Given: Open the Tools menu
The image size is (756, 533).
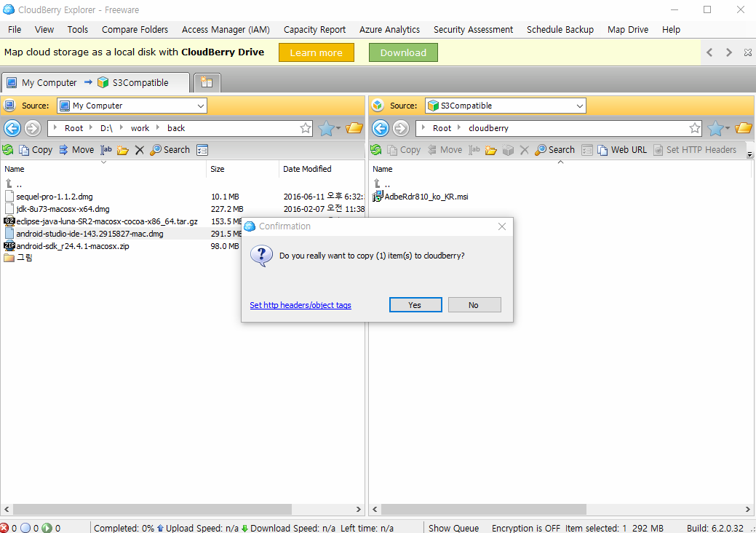Looking at the screenshot, I should 78,29.
